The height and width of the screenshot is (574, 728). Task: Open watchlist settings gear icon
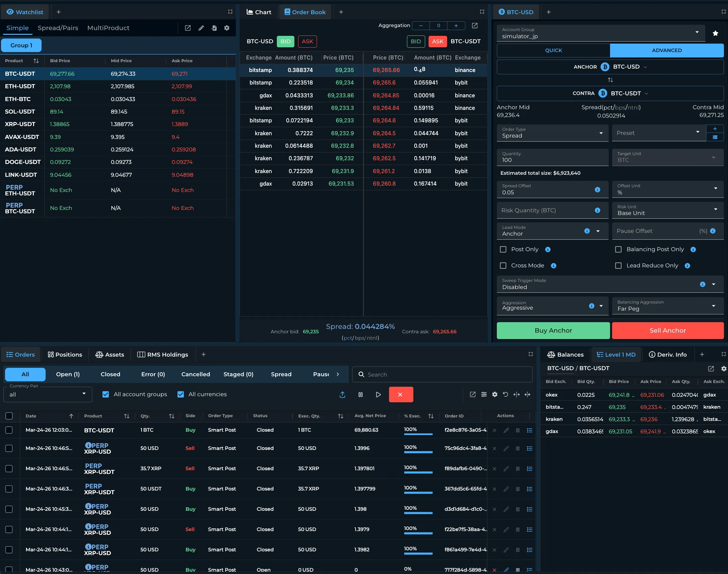tap(227, 28)
